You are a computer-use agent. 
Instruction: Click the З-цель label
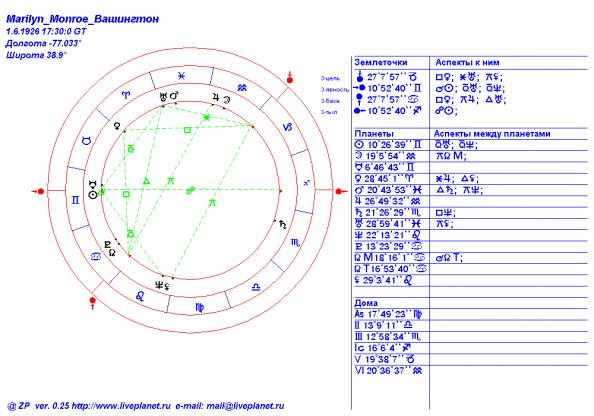(x=330, y=78)
